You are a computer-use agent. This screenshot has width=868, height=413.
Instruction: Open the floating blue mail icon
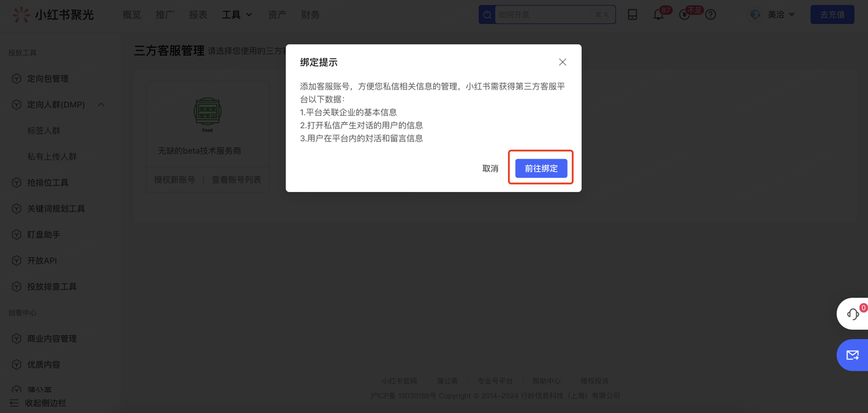(x=852, y=355)
